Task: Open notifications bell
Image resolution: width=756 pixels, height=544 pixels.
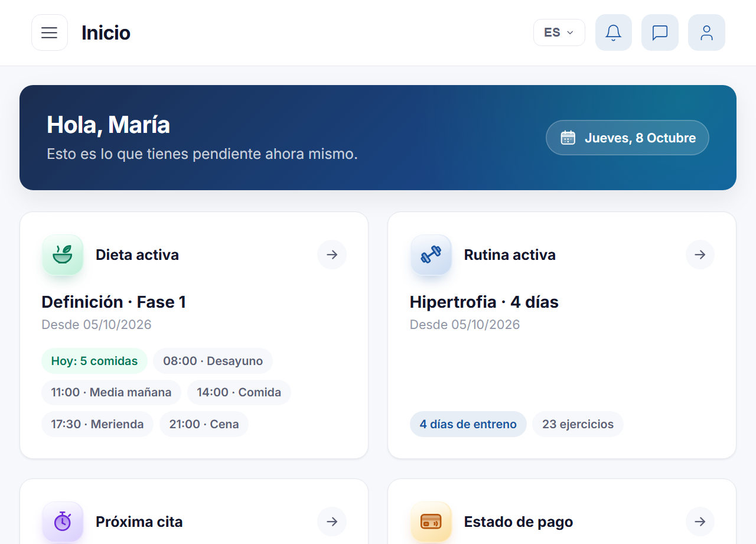Action: pos(614,32)
